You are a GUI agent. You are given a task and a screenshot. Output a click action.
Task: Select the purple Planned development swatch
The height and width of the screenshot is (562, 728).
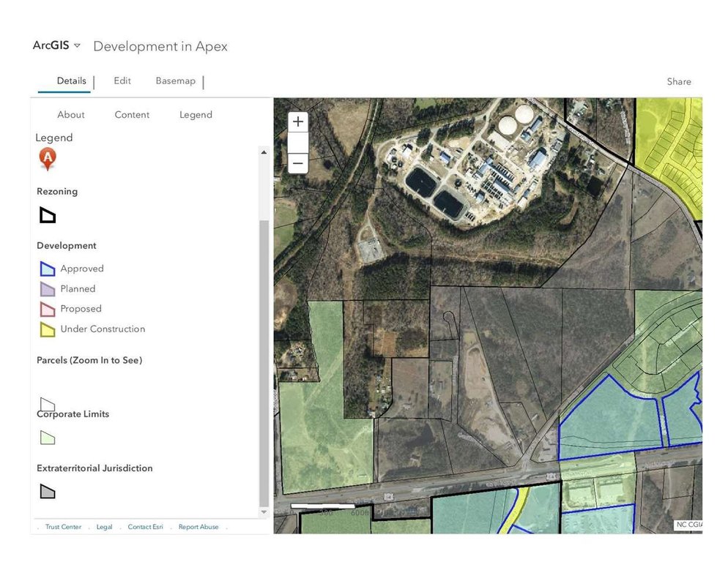[x=48, y=289]
